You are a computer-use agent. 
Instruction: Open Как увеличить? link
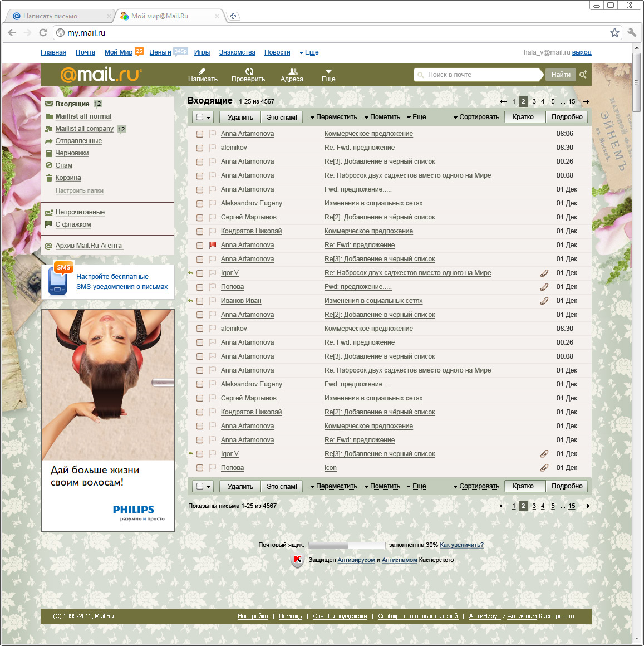click(461, 545)
